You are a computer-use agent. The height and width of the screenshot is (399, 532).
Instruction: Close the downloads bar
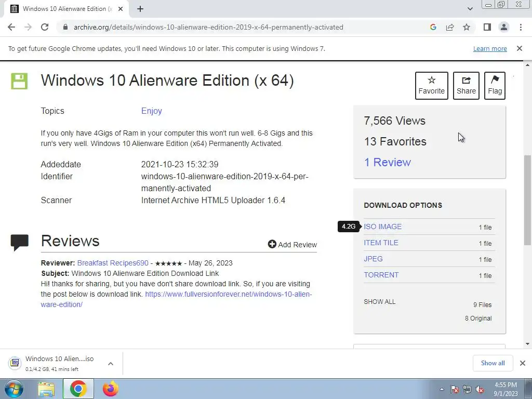tap(523, 363)
